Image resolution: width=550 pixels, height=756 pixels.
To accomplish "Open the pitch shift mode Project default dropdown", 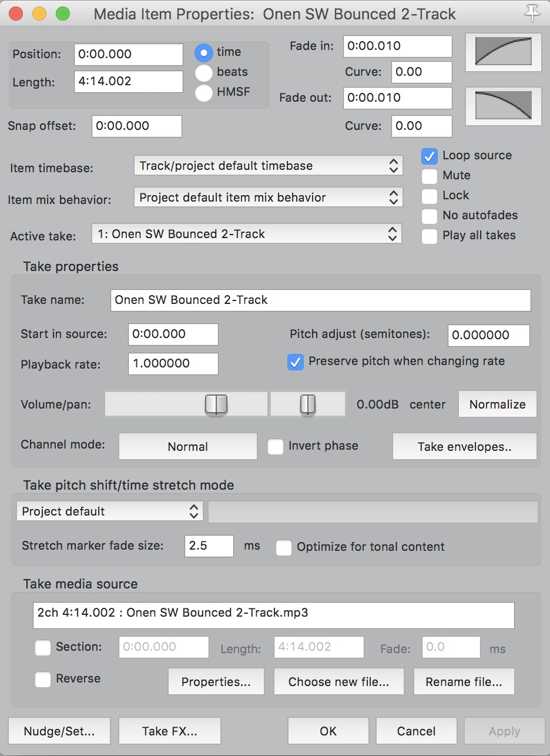I will 109,511.
